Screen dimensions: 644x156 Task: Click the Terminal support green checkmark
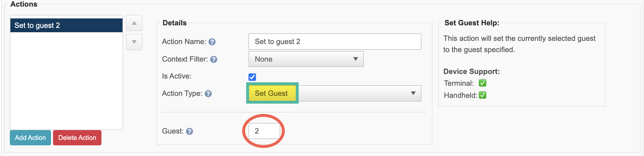[x=483, y=83]
